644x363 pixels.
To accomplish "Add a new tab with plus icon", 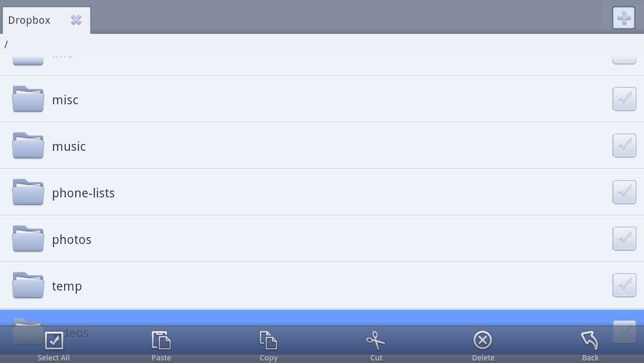I will [623, 18].
